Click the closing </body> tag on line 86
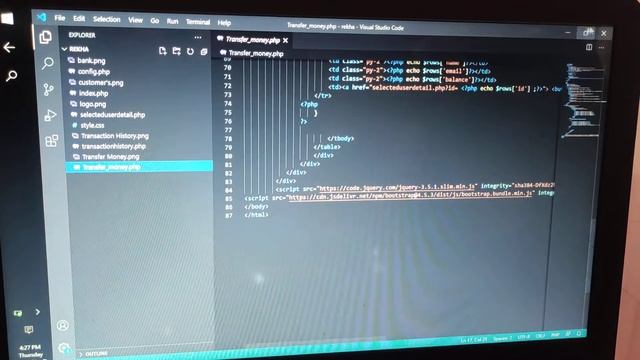Screen dimensions: 640x360 click(256, 206)
